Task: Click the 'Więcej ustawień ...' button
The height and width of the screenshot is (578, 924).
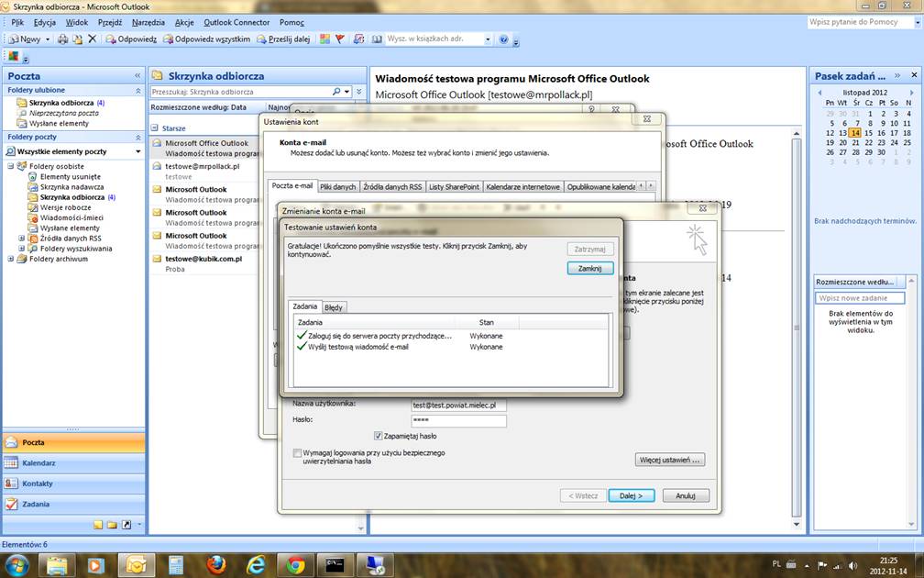Action: click(669, 460)
